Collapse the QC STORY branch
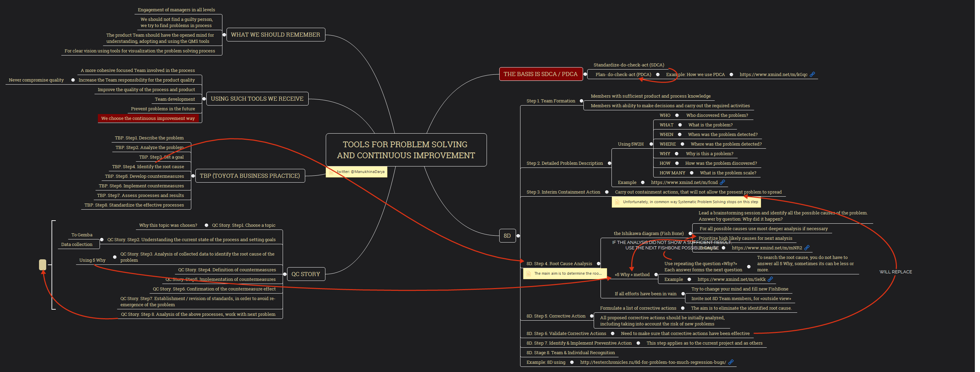Viewport: 980px width, 372px height. click(x=285, y=274)
